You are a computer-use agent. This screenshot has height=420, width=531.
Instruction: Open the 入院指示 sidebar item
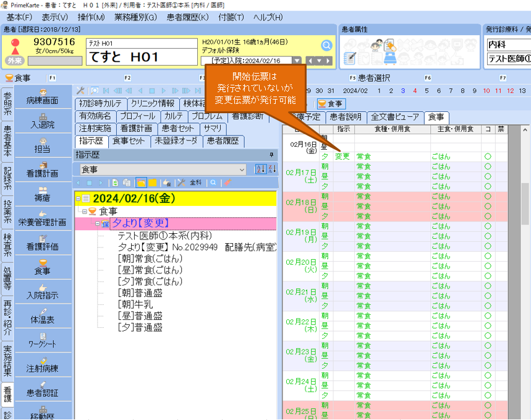[x=43, y=292]
